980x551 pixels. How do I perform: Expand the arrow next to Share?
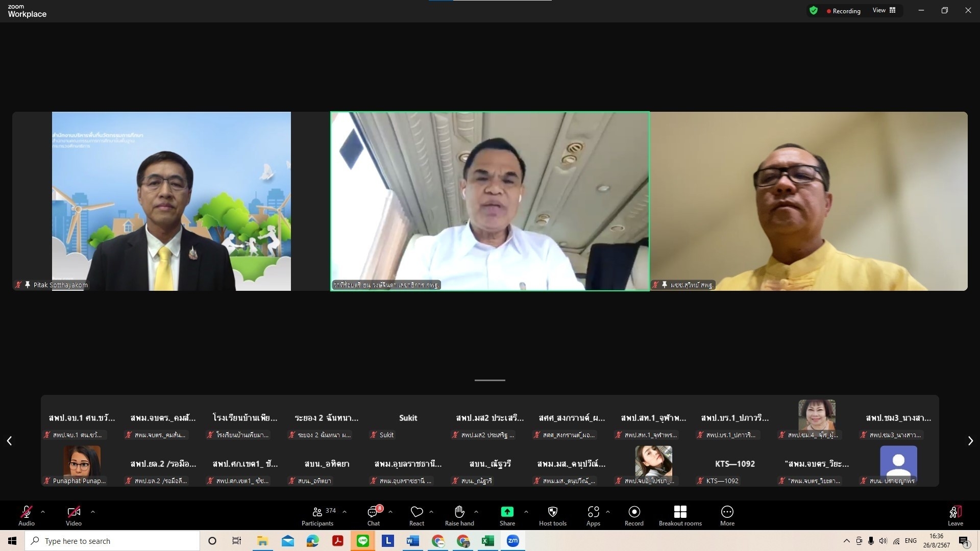pos(526,511)
